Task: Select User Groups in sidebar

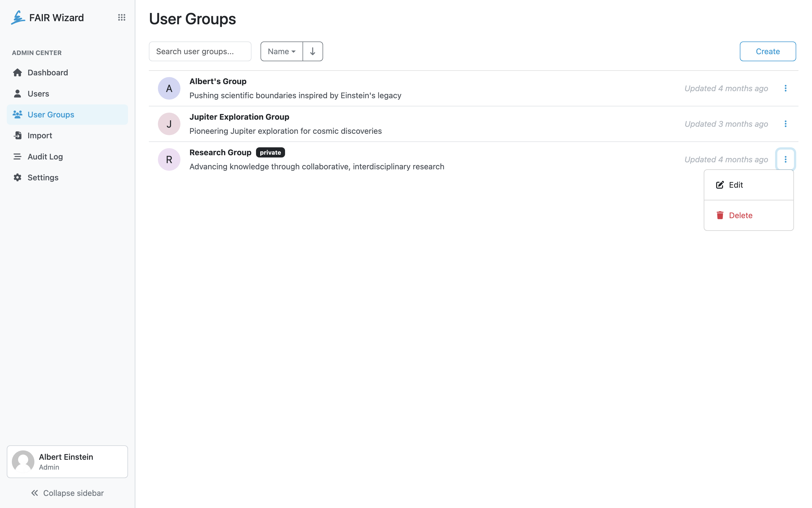Action: tap(67, 115)
